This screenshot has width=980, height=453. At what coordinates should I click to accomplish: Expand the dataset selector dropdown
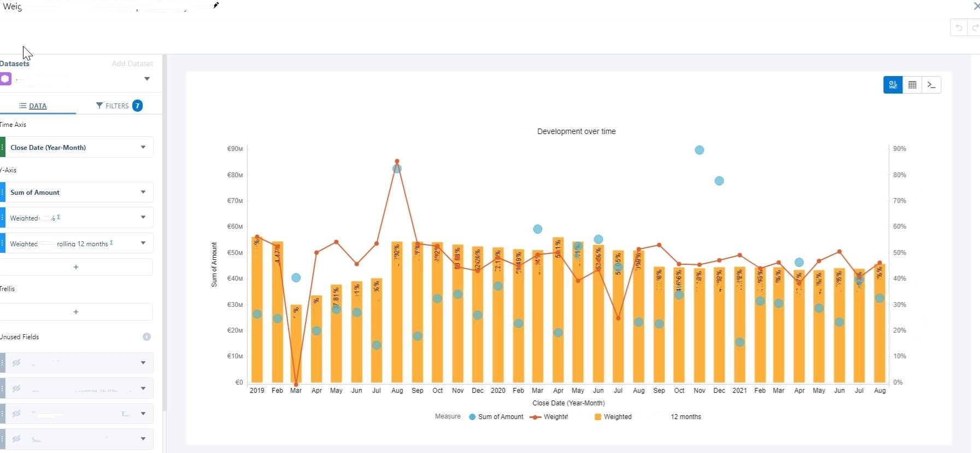[x=147, y=79]
